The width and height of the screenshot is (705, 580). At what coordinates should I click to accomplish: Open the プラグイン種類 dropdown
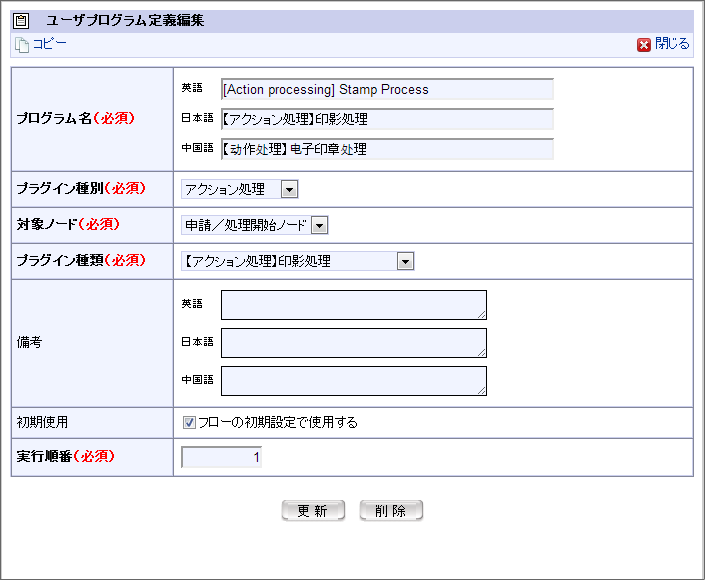point(298,261)
